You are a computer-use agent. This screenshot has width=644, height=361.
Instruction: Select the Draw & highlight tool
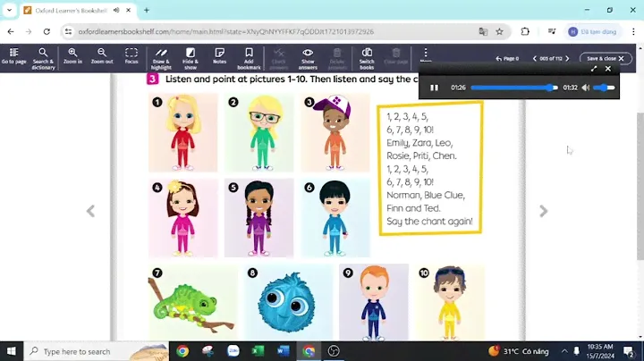coord(161,56)
